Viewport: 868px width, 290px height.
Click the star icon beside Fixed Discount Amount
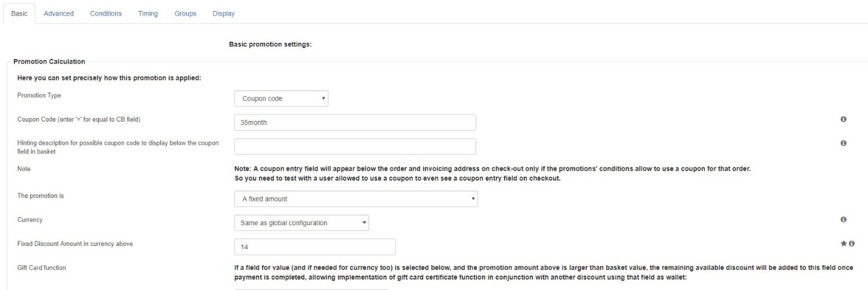(x=844, y=244)
